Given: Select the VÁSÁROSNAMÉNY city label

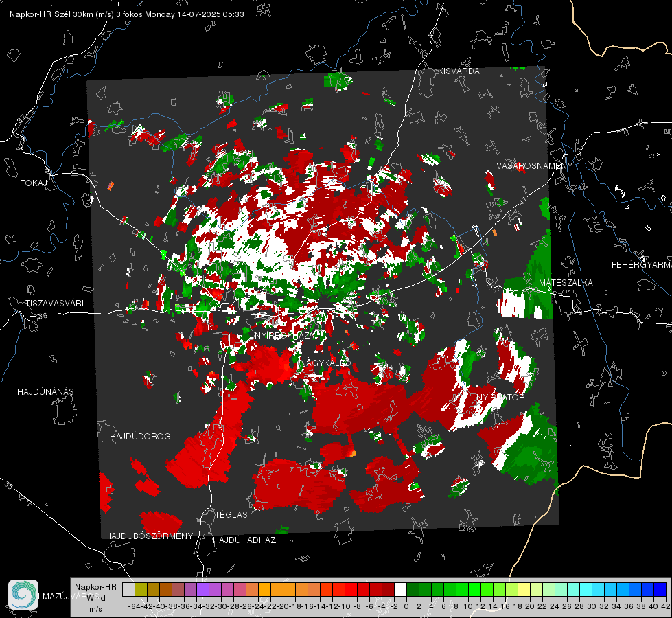Looking at the screenshot, I should (535, 166).
